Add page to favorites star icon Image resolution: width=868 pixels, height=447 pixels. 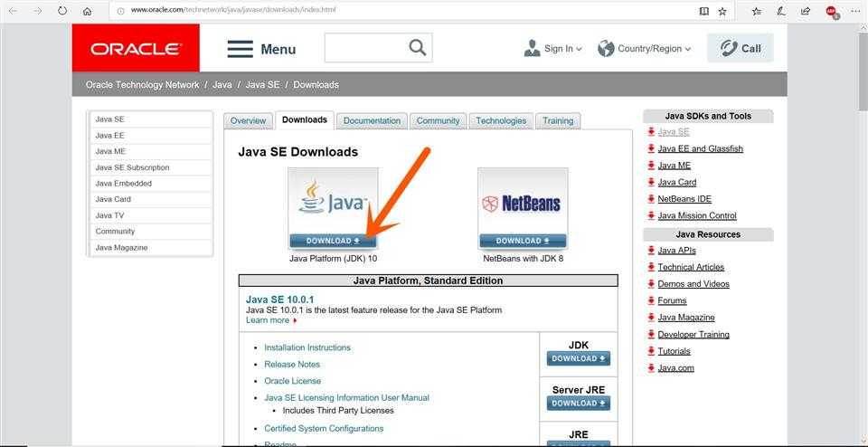722,11
